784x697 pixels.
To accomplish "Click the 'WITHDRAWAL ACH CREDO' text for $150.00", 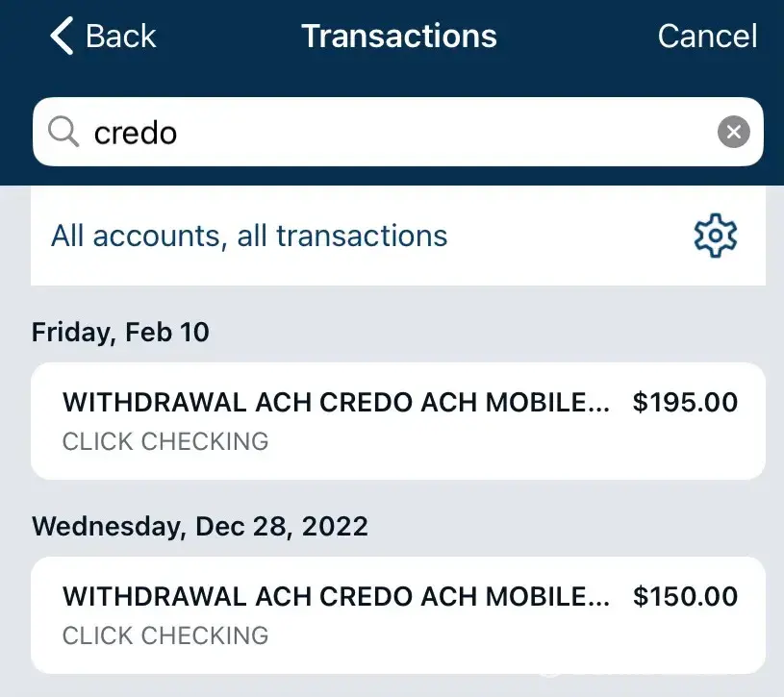I will pyautogui.click(x=336, y=597).
